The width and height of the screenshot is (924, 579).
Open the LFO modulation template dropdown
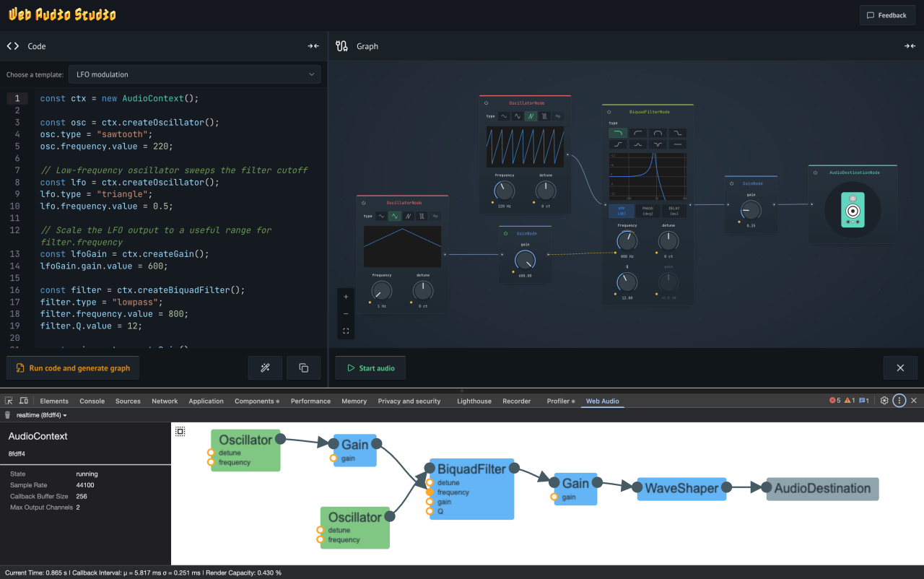(x=195, y=74)
